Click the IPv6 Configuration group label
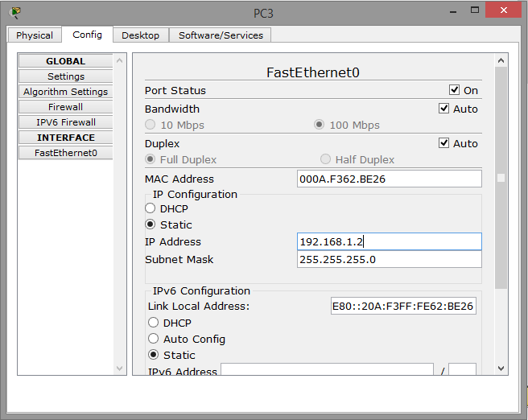This screenshot has height=420, width=528. pos(201,290)
